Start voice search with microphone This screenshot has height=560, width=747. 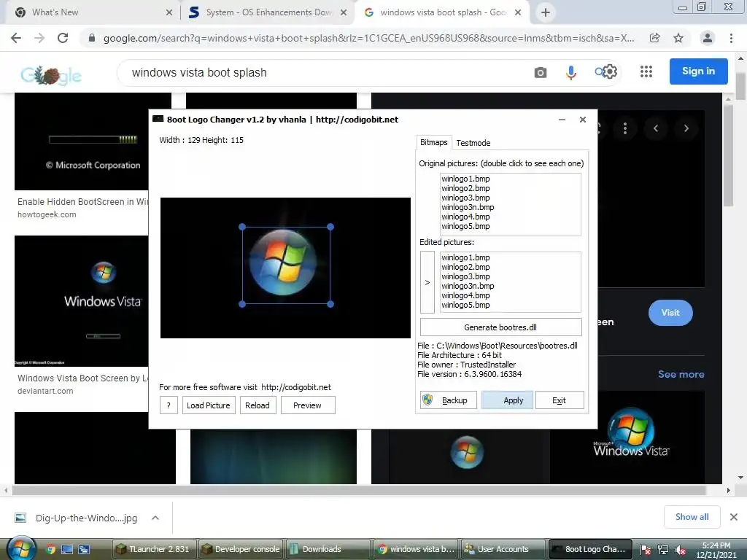pos(570,72)
